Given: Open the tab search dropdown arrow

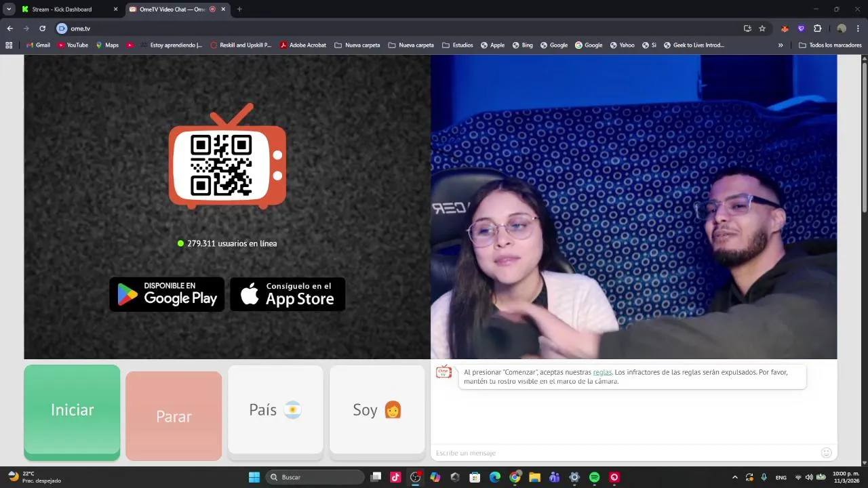Looking at the screenshot, I should [x=9, y=9].
